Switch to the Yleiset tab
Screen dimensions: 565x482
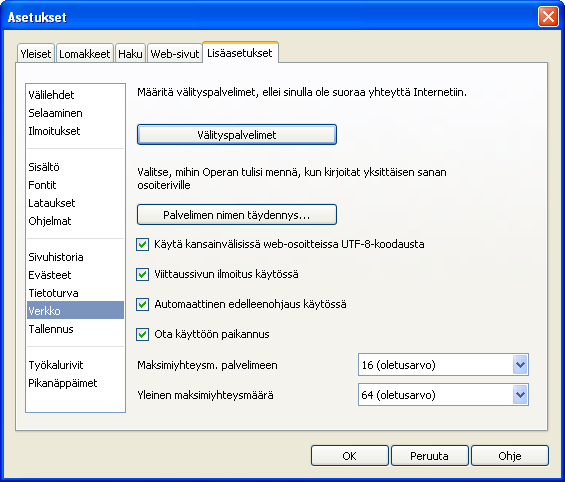(x=36, y=54)
